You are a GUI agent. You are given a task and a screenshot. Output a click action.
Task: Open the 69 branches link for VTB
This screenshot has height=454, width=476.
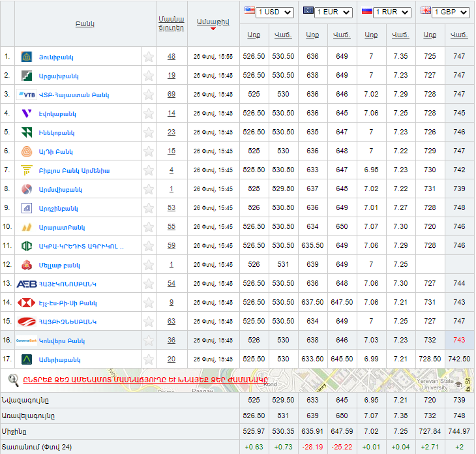pos(171,95)
